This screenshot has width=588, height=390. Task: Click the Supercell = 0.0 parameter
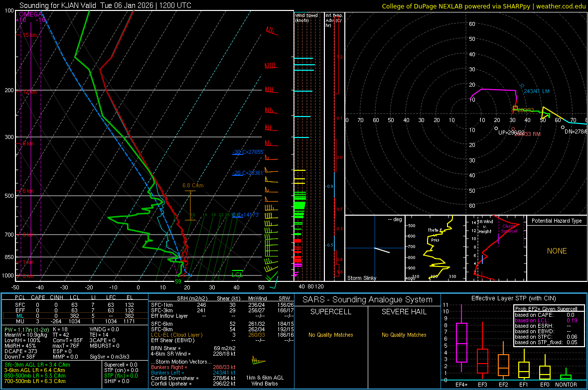(x=121, y=365)
